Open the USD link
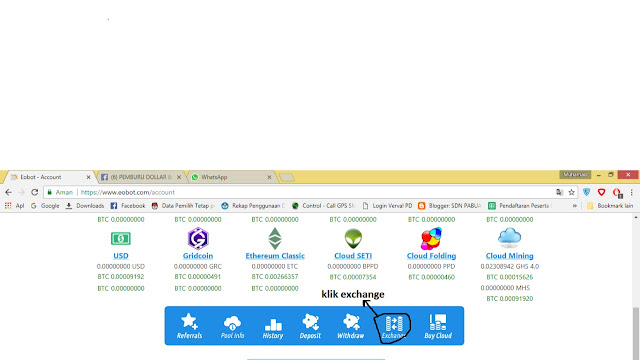 (x=121, y=256)
